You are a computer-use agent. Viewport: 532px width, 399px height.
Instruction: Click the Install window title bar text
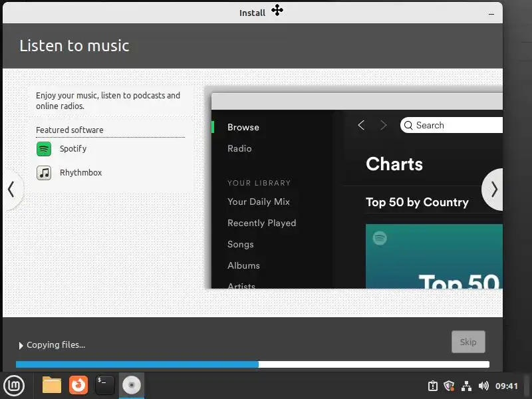click(x=252, y=13)
